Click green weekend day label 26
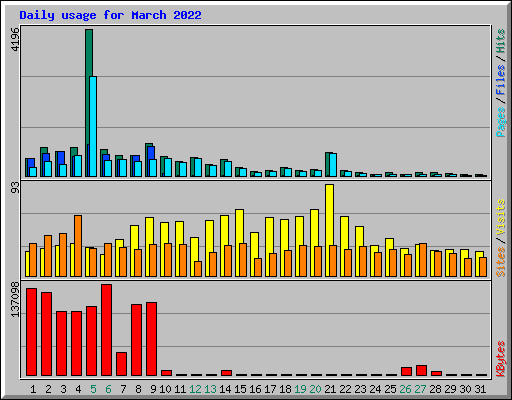The image size is (512, 400). [405, 389]
